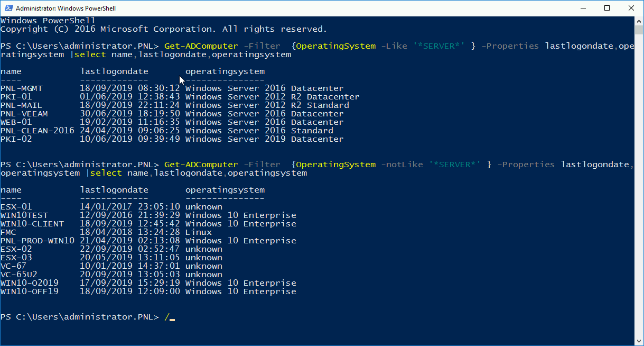Click the blinking cursor at the prompt

click(x=173, y=317)
